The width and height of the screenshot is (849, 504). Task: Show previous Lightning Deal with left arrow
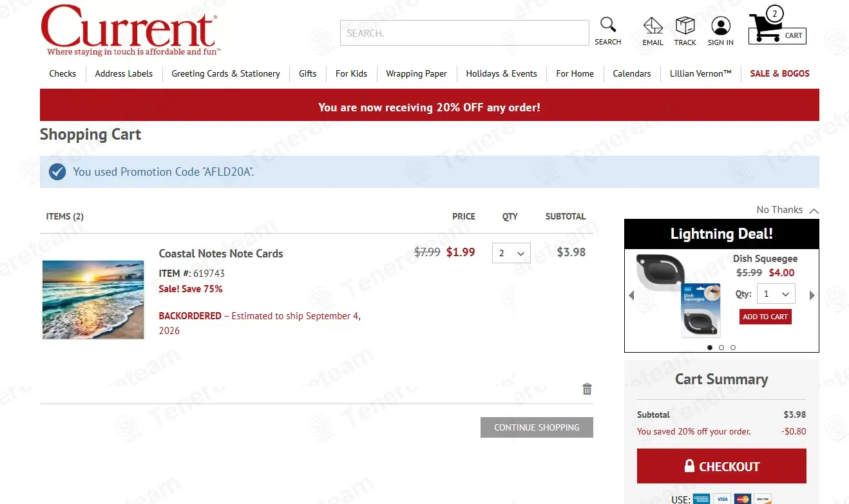point(631,295)
